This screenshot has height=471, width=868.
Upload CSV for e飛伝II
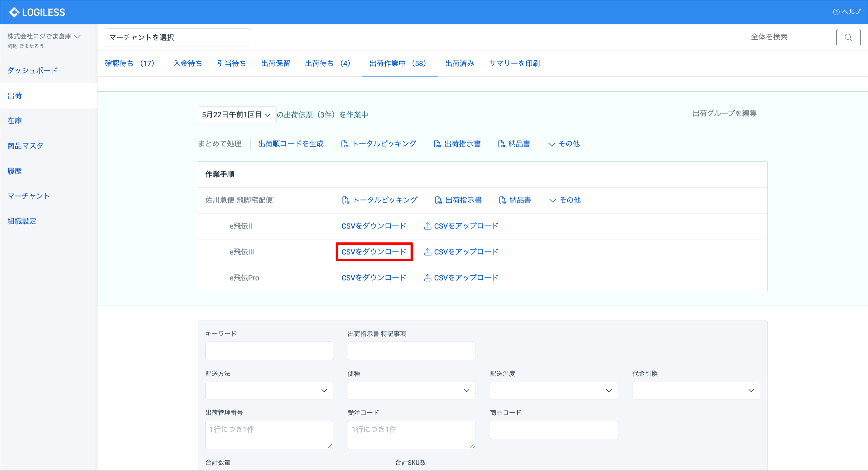(x=461, y=226)
